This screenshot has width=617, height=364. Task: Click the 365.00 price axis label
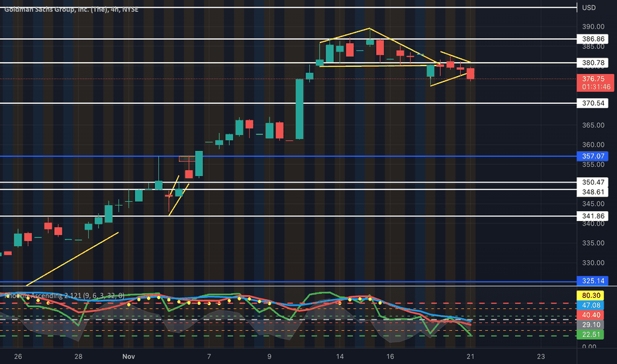(593, 125)
